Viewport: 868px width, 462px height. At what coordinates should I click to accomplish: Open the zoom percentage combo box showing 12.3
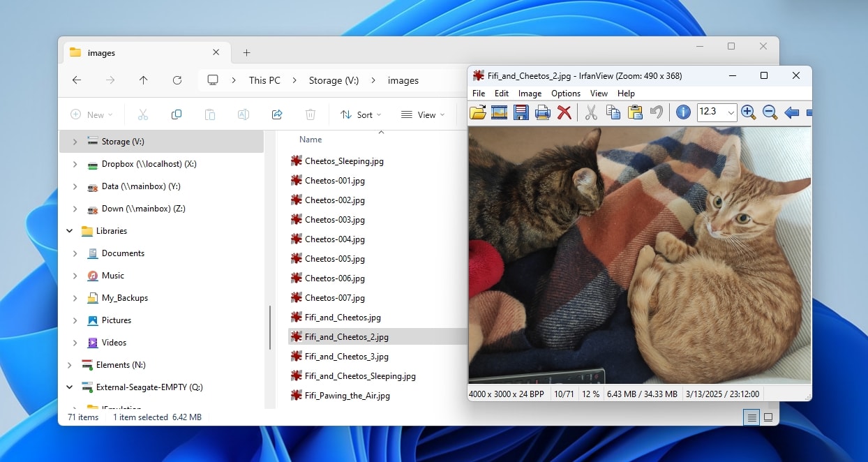coord(717,112)
